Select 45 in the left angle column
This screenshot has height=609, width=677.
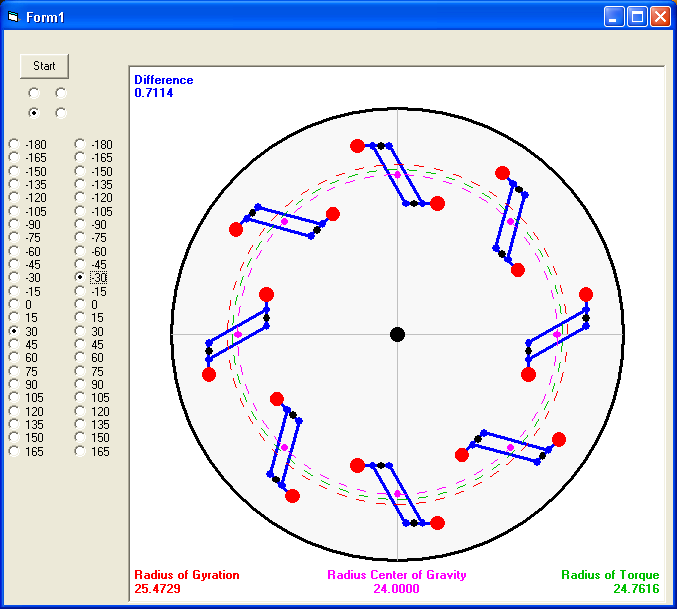23,344
